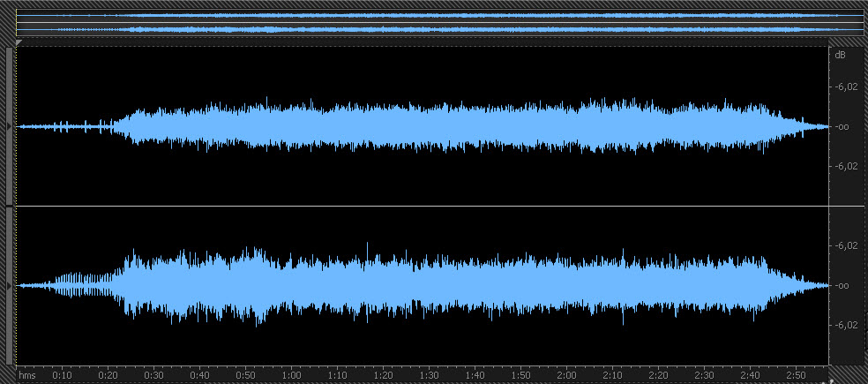Click the 1:30 mark on the time ruler
Image resolution: width=868 pixels, height=384 pixels.
[x=430, y=375]
